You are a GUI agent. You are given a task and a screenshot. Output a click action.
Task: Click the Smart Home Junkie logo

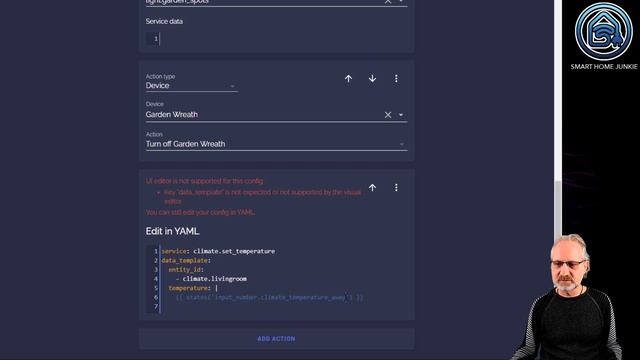[604, 32]
